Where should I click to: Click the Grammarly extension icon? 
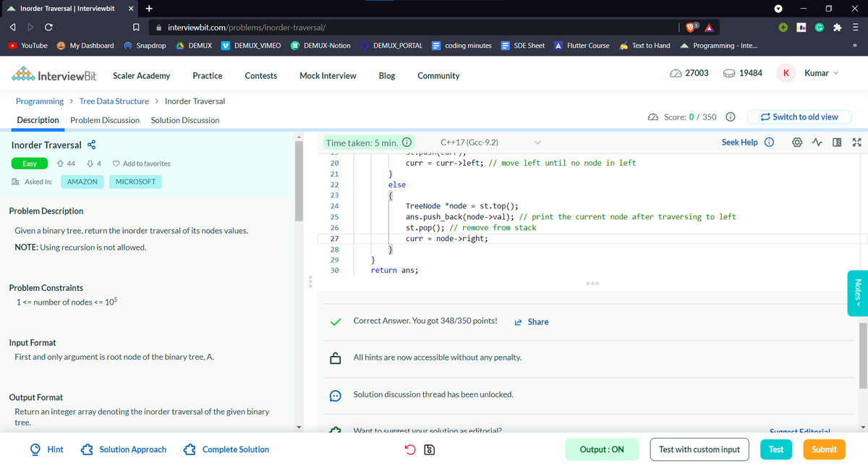[819, 27]
